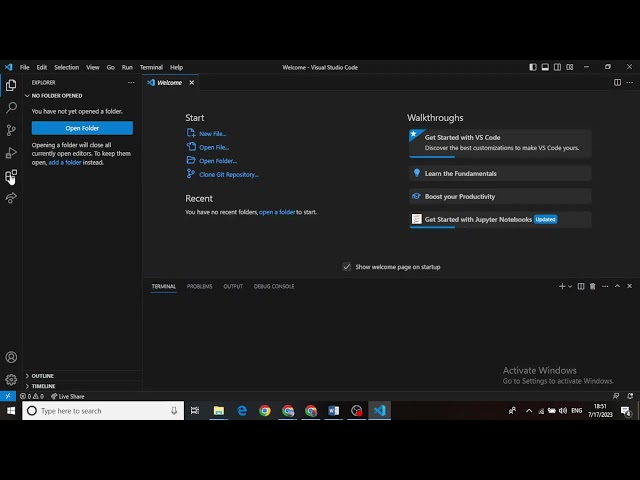Image resolution: width=640 pixels, height=480 pixels.
Task: Open the Extensions view icon
Action: pyautogui.click(x=11, y=176)
